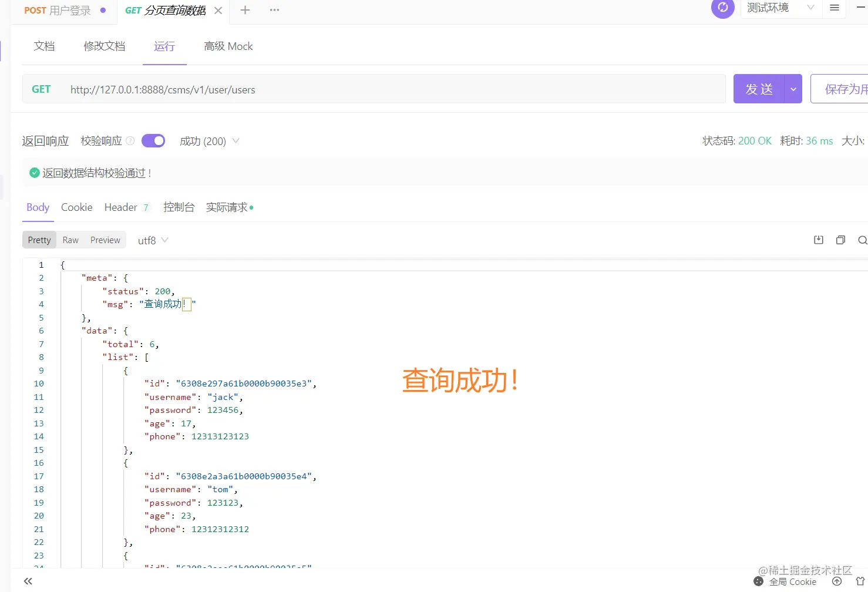Toggle the 校验响应 switch

[153, 141]
